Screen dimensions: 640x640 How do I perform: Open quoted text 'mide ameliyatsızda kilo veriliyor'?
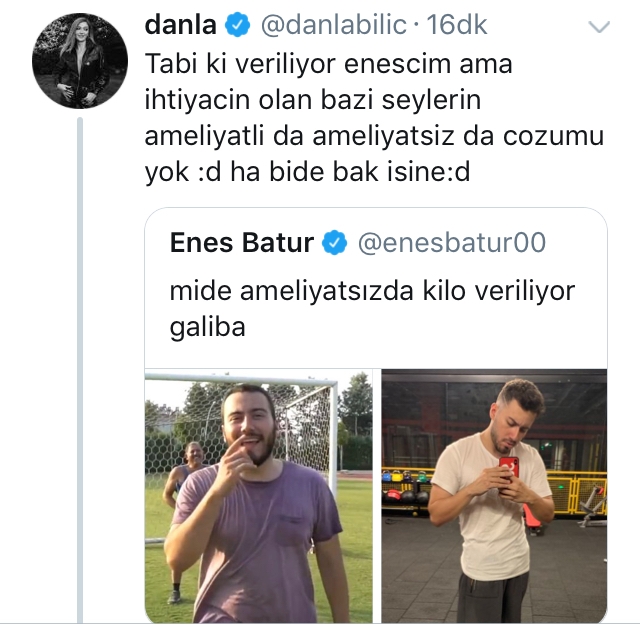click(372, 291)
